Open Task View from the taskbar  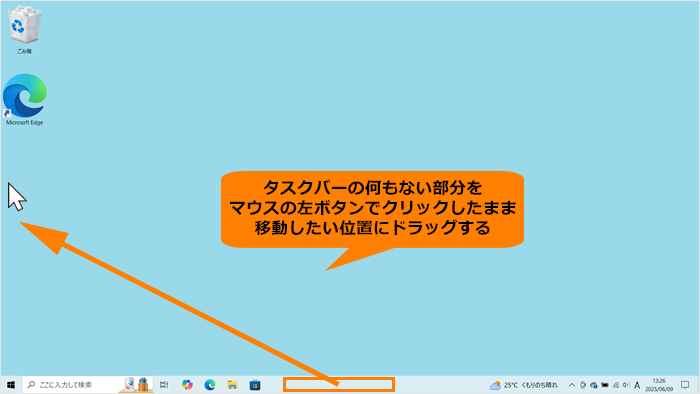coord(164,385)
